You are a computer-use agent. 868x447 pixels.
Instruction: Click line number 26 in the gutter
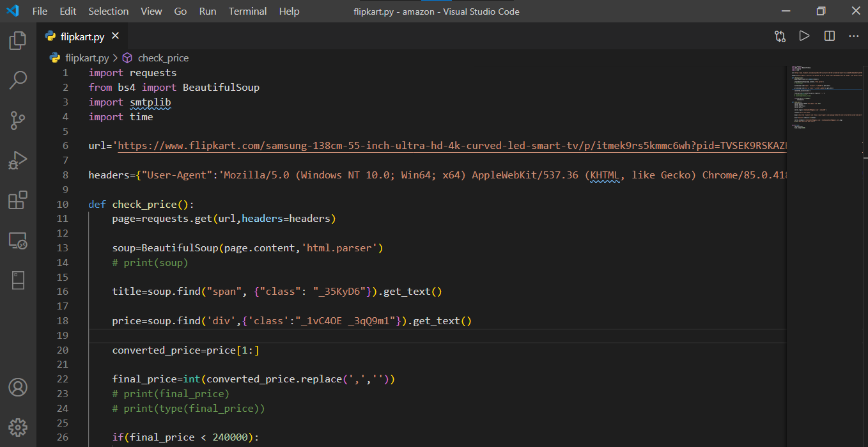tap(62, 437)
